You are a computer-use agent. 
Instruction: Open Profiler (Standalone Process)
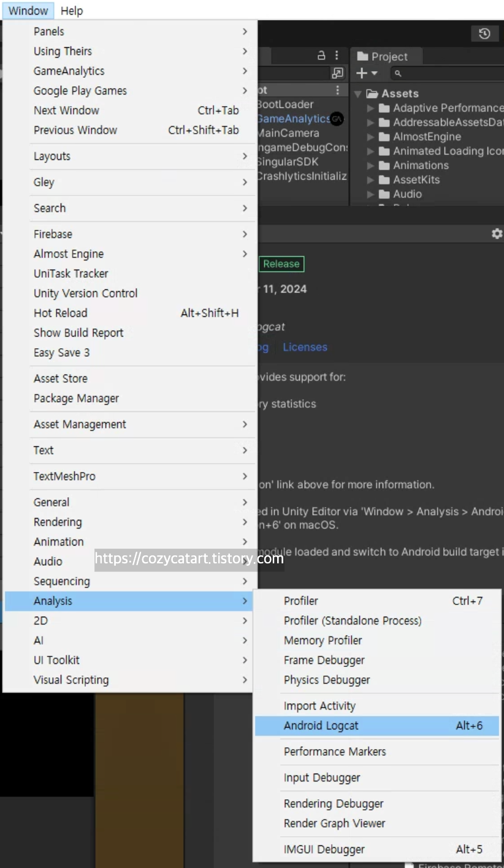[x=376, y=620]
